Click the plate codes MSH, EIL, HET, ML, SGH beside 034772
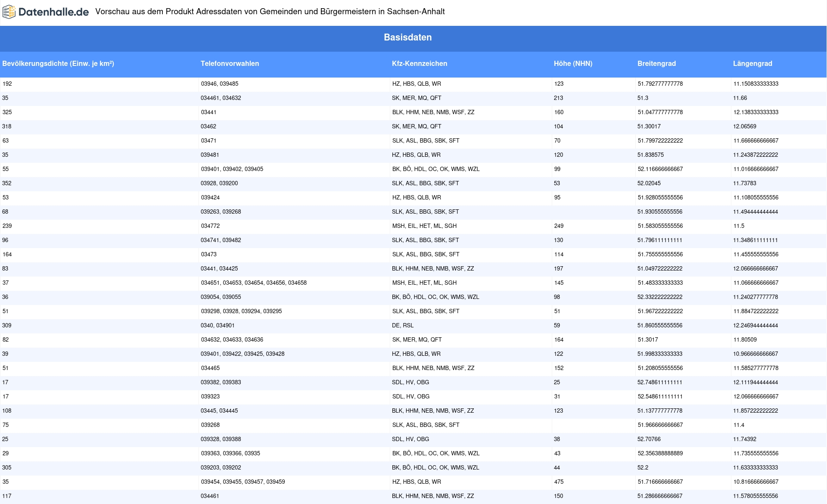The width and height of the screenshot is (827, 504). tap(424, 226)
